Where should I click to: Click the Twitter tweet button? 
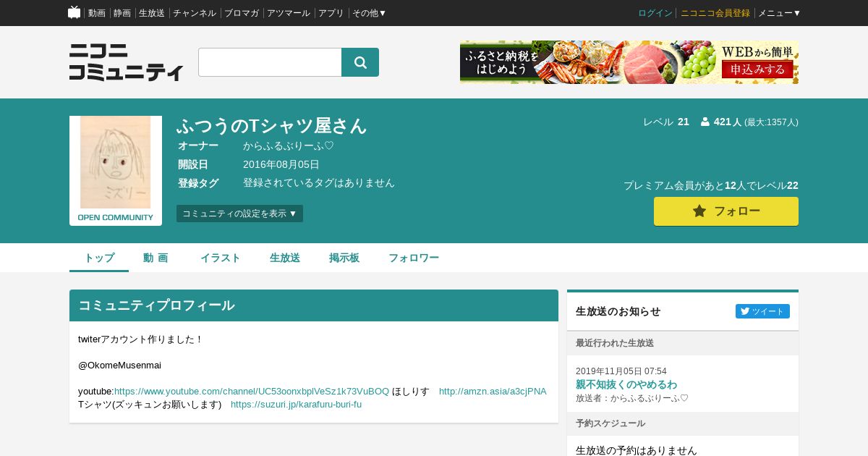[762, 311]
